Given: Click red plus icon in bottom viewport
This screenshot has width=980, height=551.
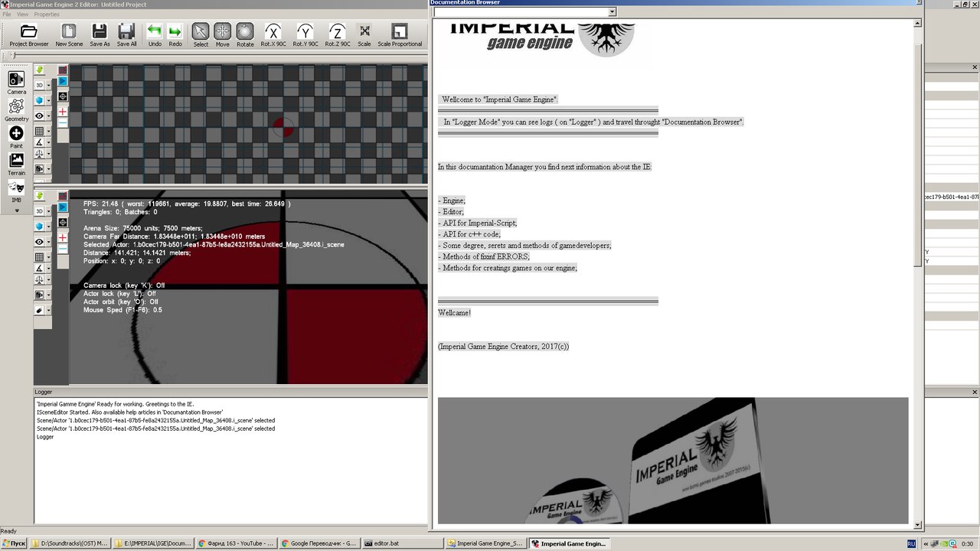Looking at the screenshot, I should tap(63, 238).
